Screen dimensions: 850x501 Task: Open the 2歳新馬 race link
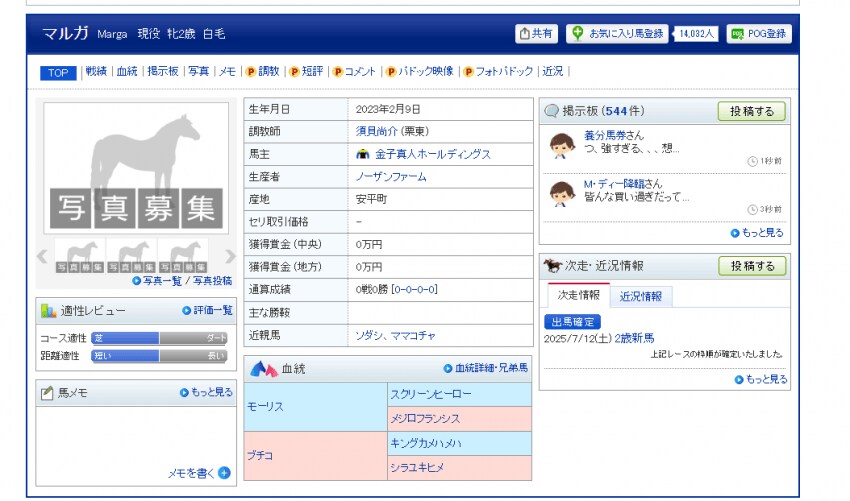click(x=634, y=338)
